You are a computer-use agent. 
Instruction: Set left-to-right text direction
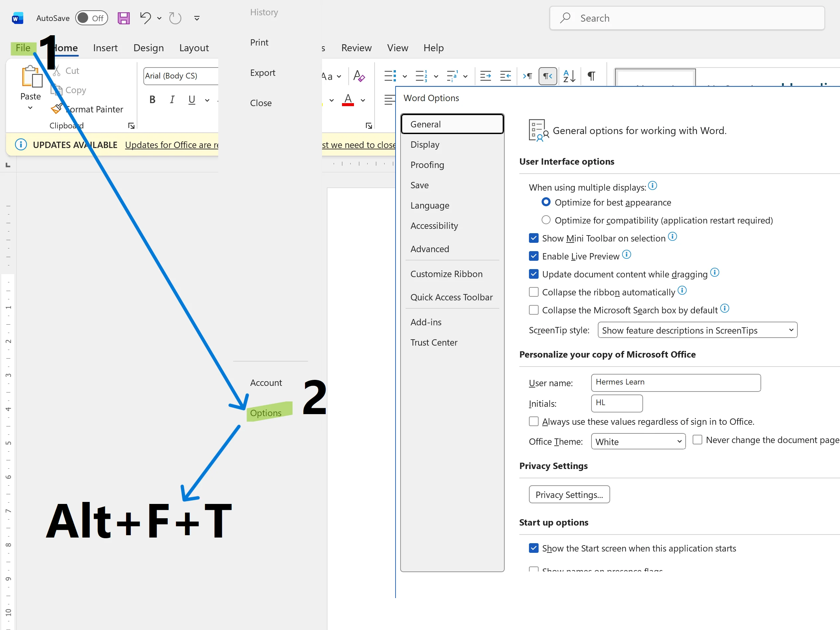point(528,76)
